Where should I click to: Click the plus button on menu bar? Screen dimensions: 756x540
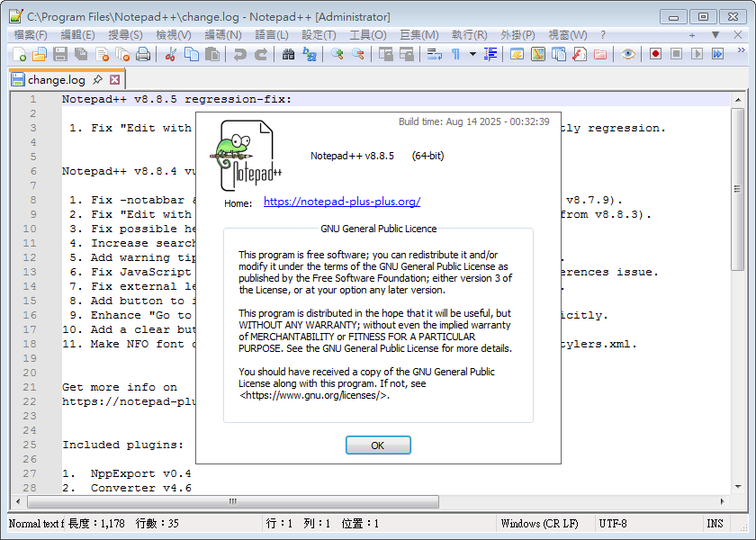coord(692,35)
